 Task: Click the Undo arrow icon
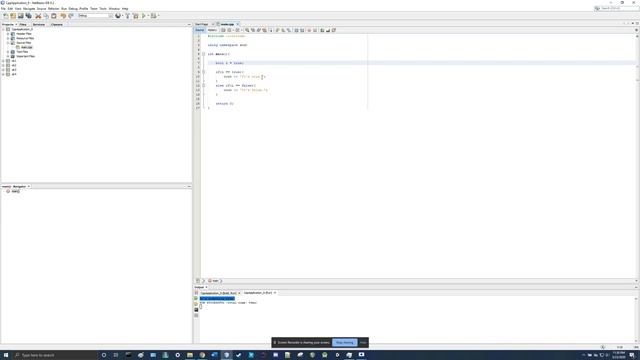(x=63, y=16)
